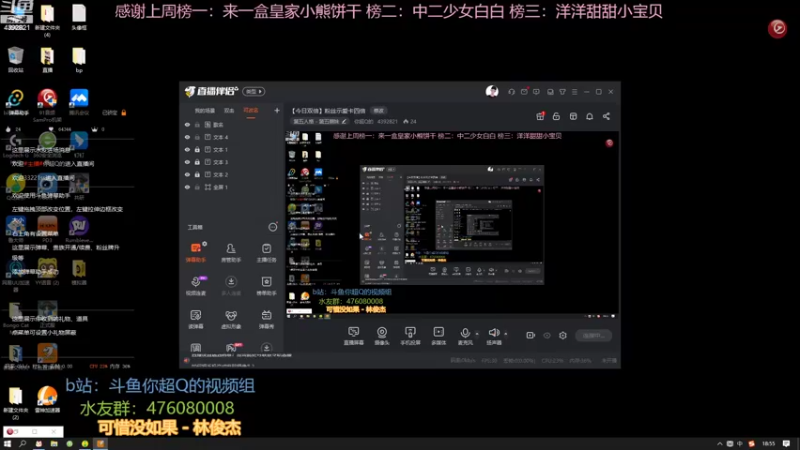Add 摄像头 camera source
Screen dimensions: 800x450
[x=382, y=336]
